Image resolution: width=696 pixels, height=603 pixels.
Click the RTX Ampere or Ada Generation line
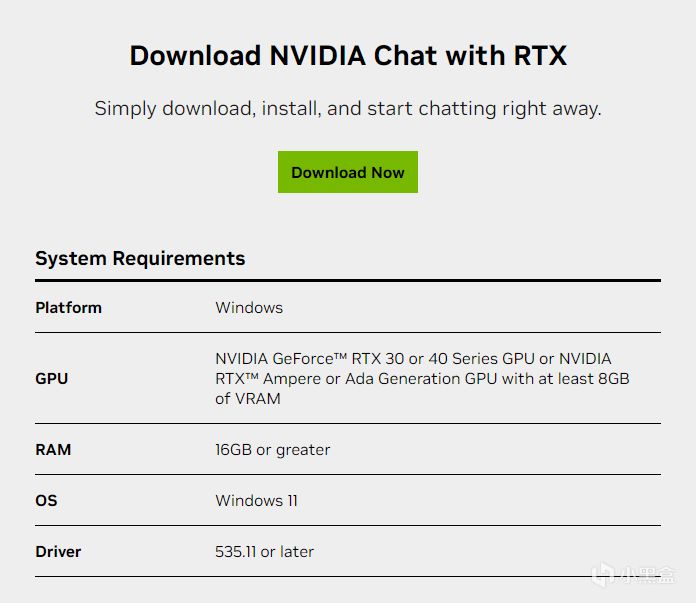pos(422,378)
